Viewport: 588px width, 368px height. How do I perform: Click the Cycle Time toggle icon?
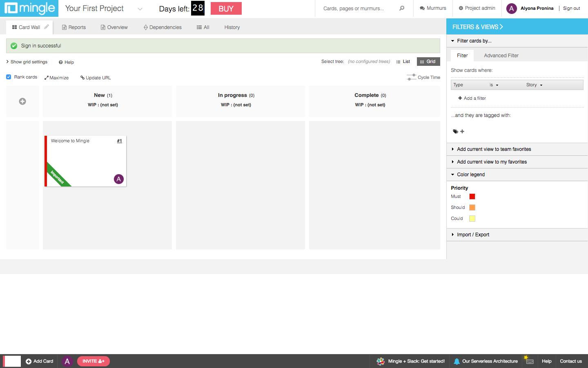tap(412, 77)
